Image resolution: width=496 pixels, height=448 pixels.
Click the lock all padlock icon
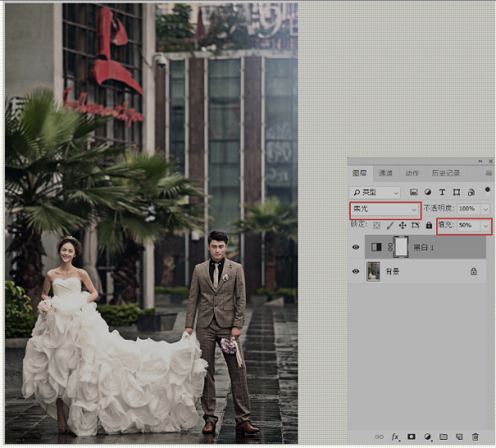tap(429, 225)
